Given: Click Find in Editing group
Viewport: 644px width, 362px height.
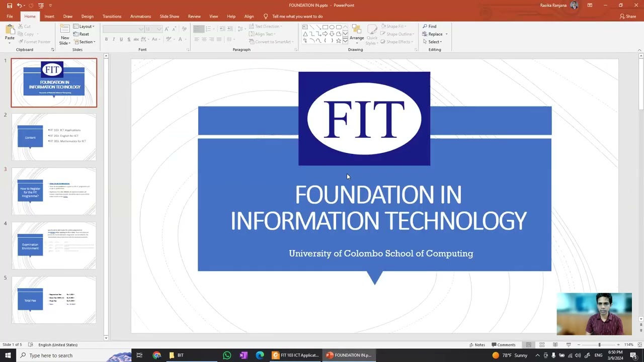Looking at the screenshot, I should pyautogui.click(x=430, y=26).
